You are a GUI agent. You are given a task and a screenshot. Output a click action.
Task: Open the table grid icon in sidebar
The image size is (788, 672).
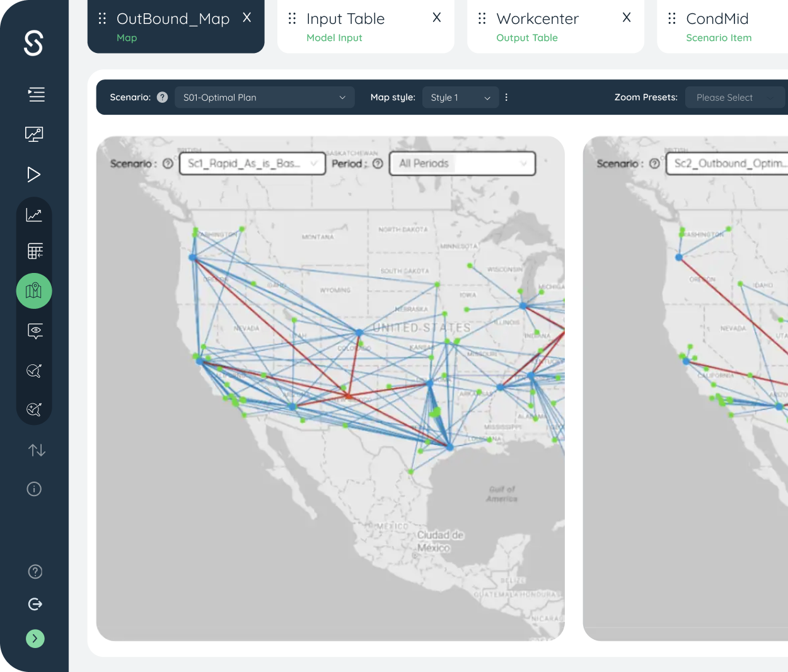(35, 251)
